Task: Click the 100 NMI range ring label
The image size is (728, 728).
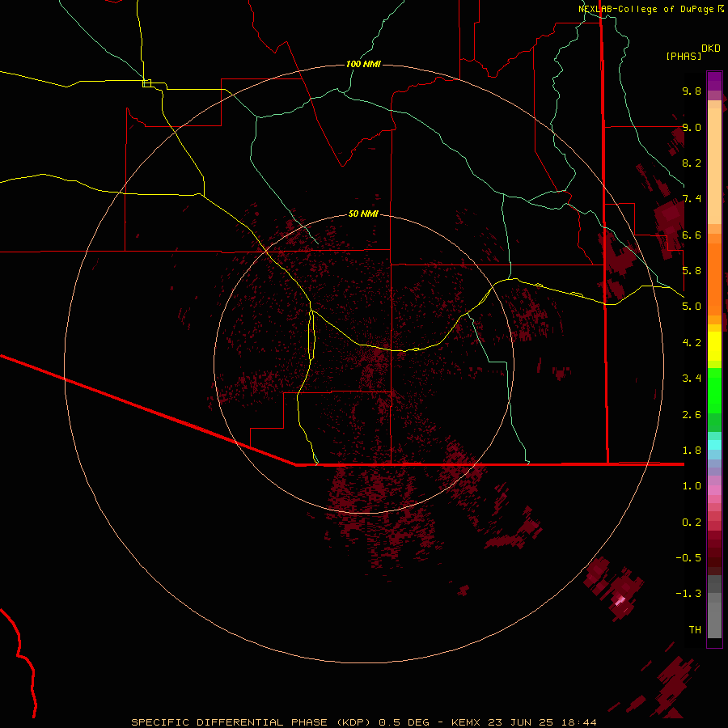Action: click(x=363, y=64)
